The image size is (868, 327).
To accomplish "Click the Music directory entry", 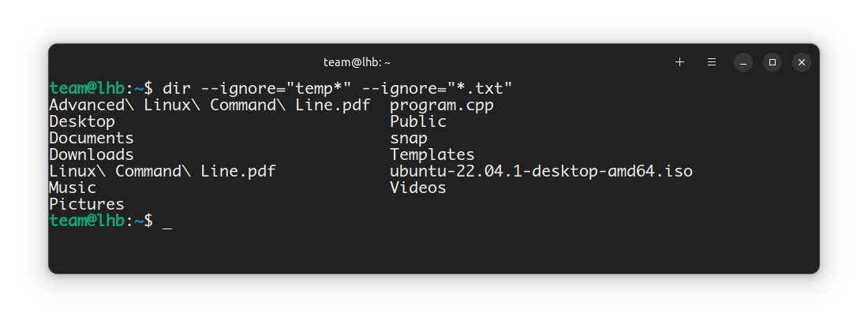I will pos(73,188).
